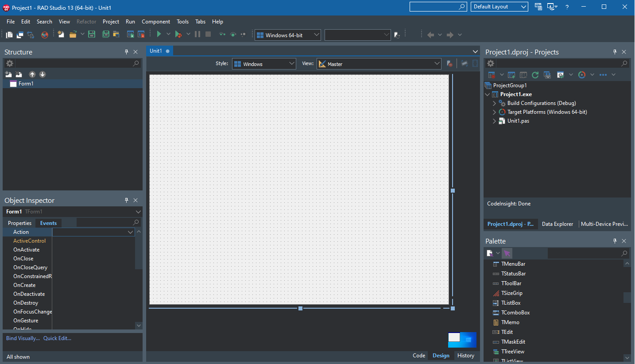The width and height of the screenshot is (635, 364).
Task: Select TComboBox in the Palette
Action: (x=515, y=313)
